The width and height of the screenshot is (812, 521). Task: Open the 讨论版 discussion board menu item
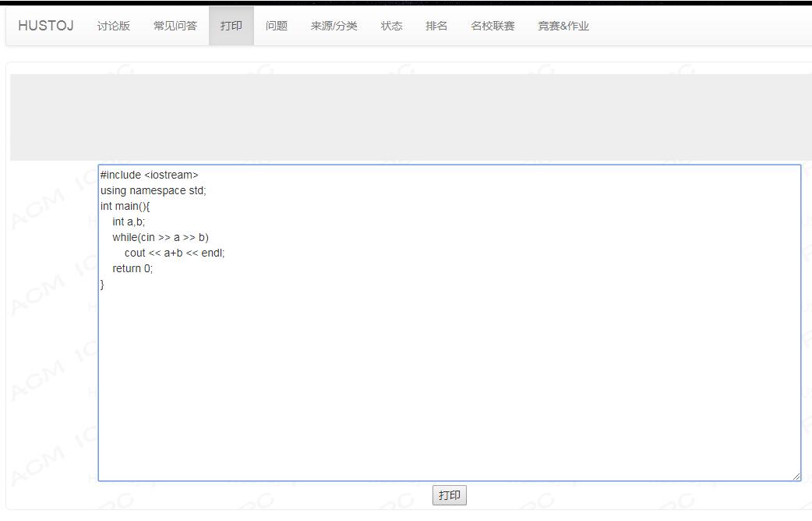point(114,26)
